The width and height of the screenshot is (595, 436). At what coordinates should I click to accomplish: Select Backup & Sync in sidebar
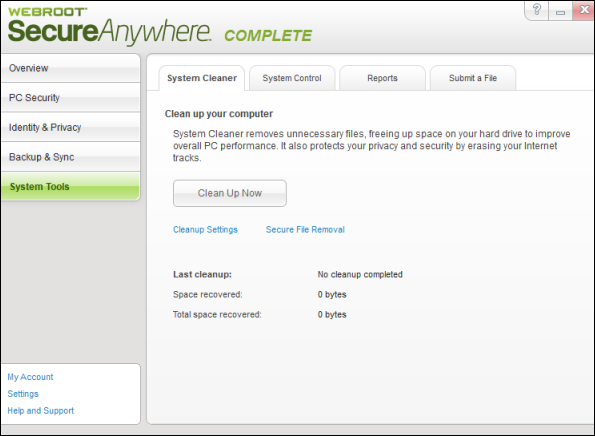click(x=71, y=157)
